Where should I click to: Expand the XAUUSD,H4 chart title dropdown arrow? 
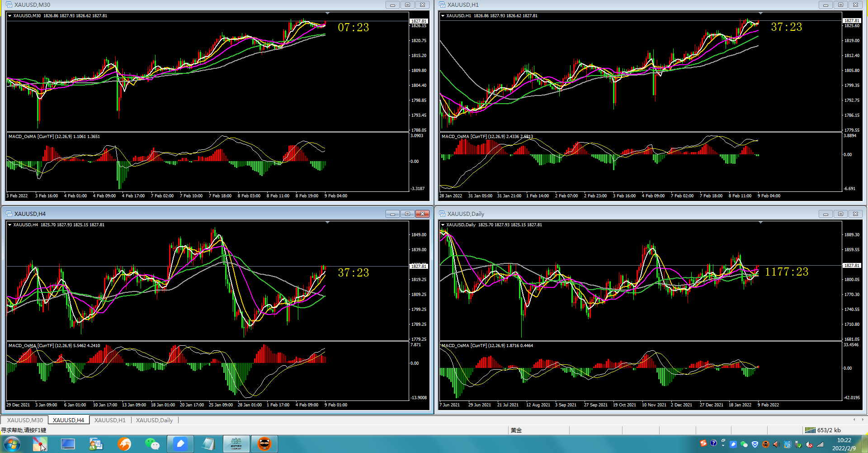click(9, 225)
